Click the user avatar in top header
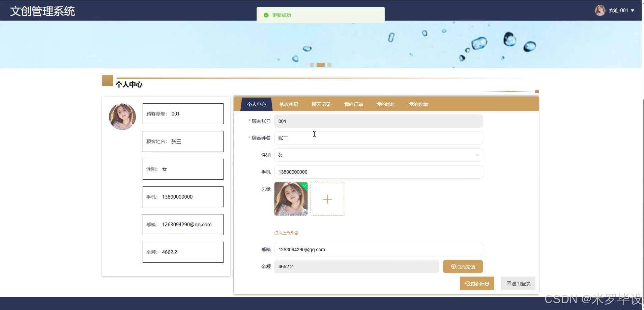This screenshot has height=310, width=644. [600, 10]
